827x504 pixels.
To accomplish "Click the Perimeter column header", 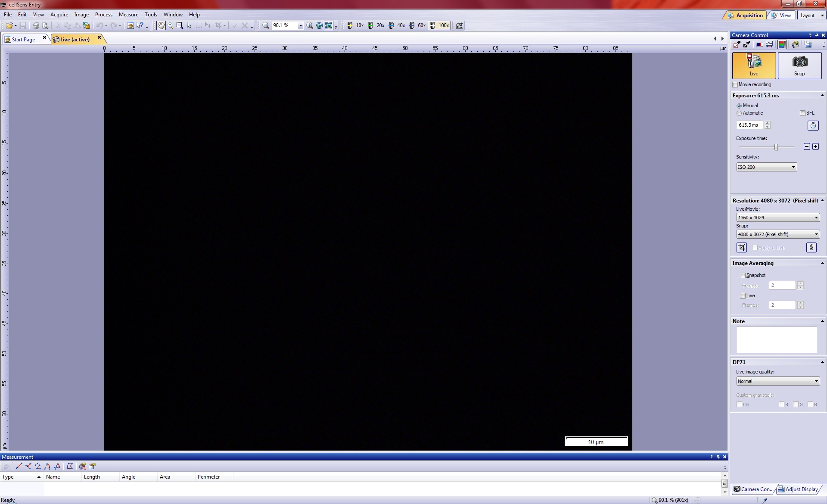I will pos(214,477).
